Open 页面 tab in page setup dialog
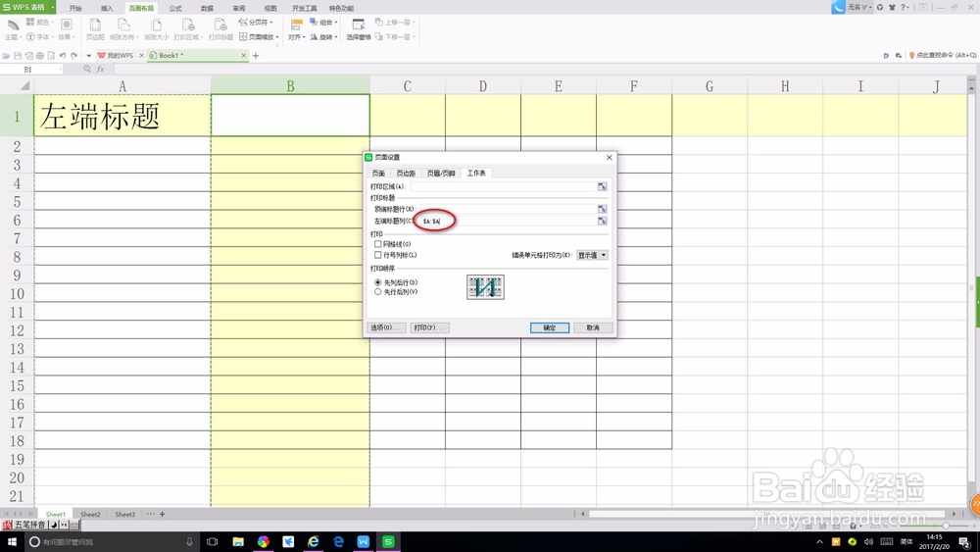 [378, 174]
